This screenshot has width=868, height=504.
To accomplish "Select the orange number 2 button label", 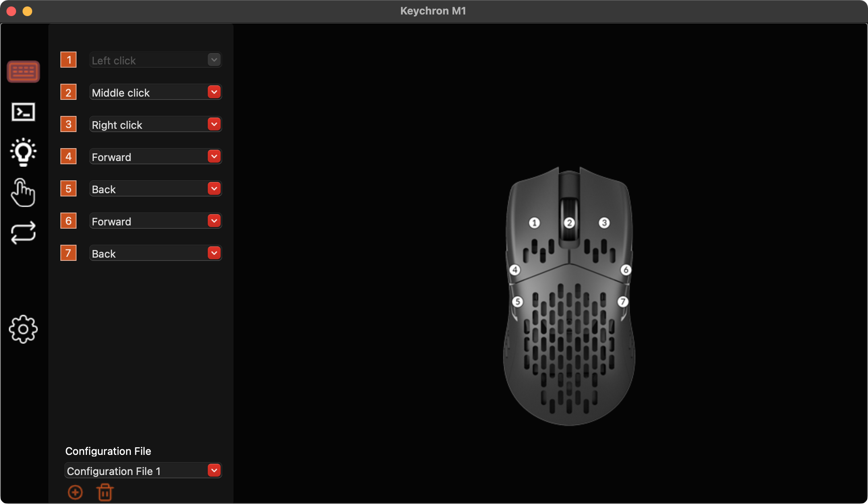I will pos(68,92).
